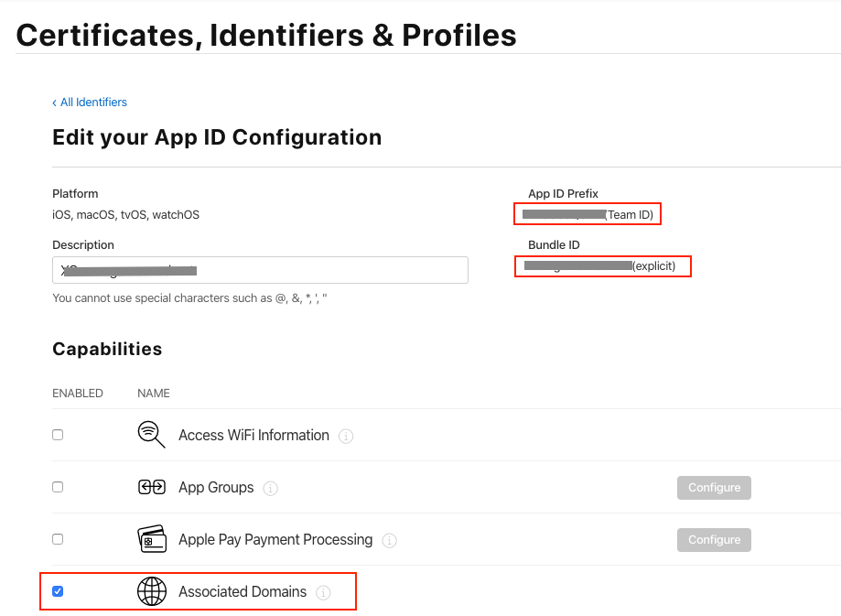Click the Apple Pay Payment Processing card icon
Screen dimensions: 841x616
(151, 539)
